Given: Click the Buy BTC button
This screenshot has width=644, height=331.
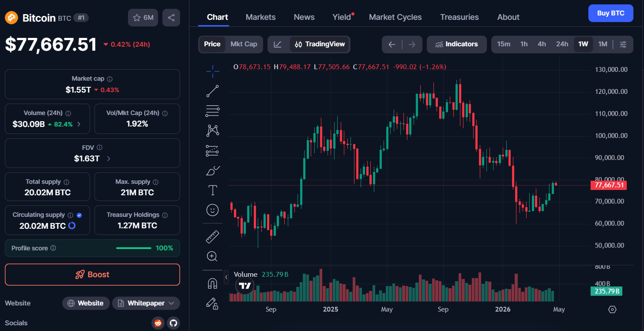Looking at the screenshot, I should pos(611,13).
